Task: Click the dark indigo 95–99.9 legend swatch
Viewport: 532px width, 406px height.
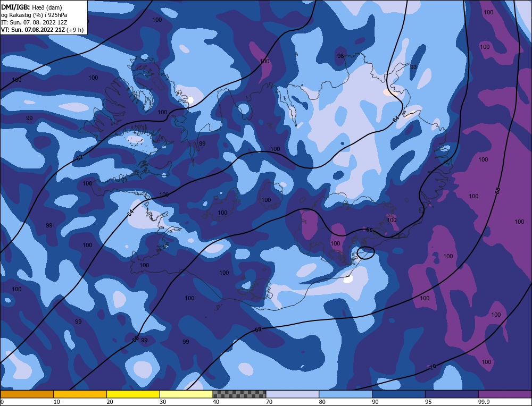Action: pyautogui.click(x=452, y=394)
